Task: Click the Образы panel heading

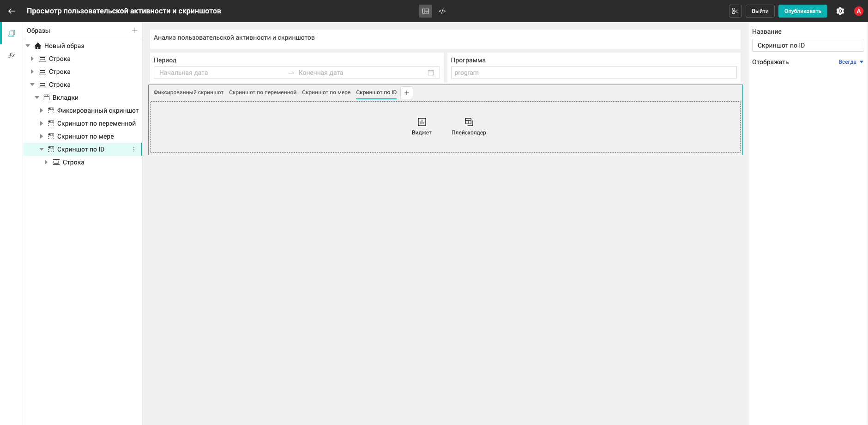Action: coord(38,30)
